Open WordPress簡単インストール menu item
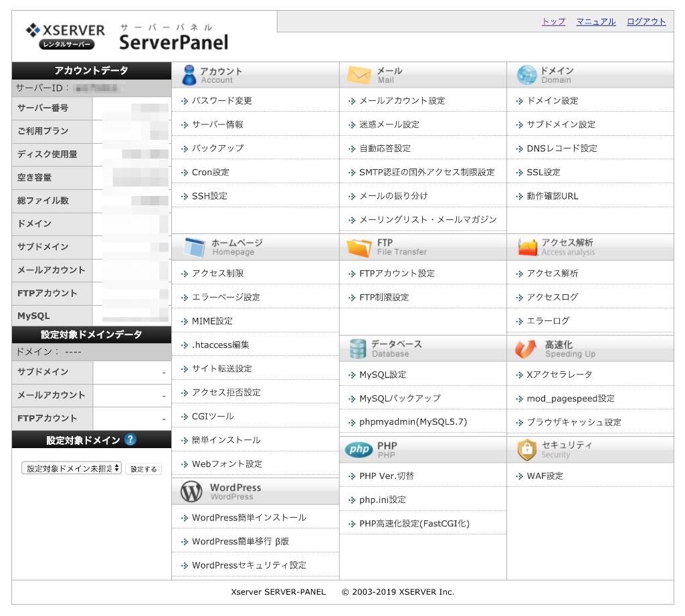Viewport: 685px width, 616px height. [x=249, y=518]
